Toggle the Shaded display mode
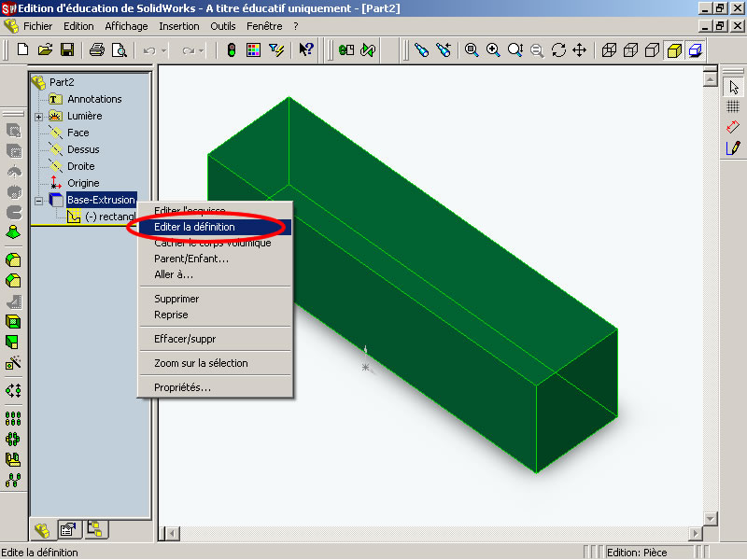The image size is (747, 560). (674, 49)
